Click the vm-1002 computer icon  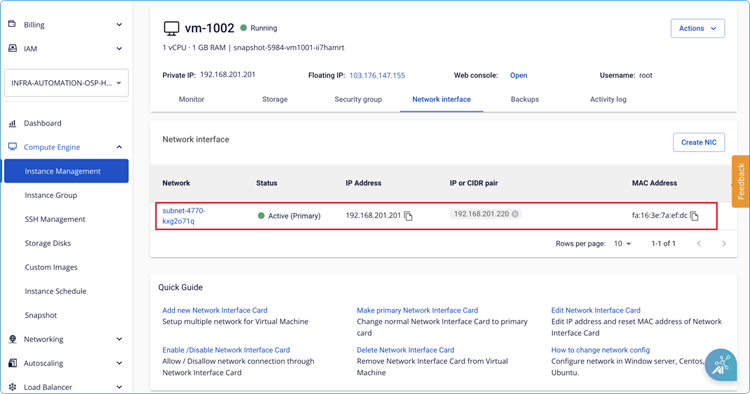click(171, 28)
